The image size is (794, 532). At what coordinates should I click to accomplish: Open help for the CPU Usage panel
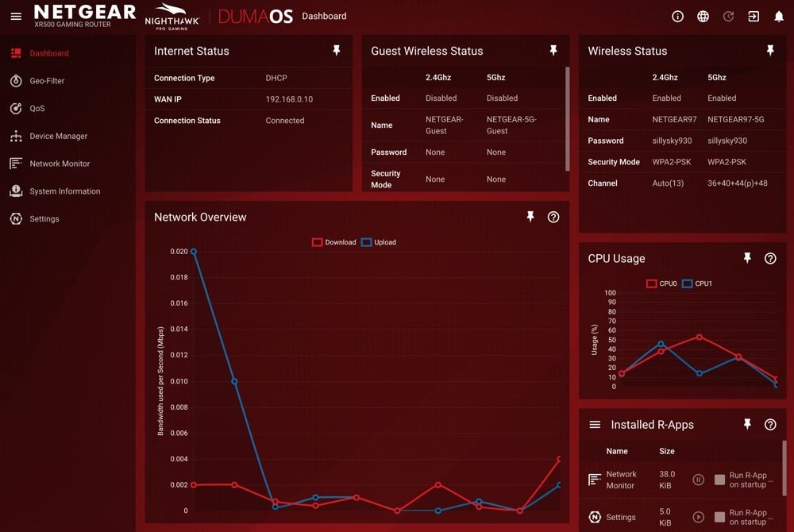(770, 259)
